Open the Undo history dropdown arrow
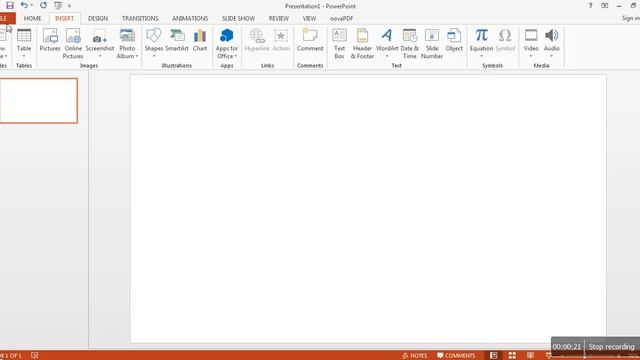The height and width of the screenshot is (360, 640). point(32,5)
